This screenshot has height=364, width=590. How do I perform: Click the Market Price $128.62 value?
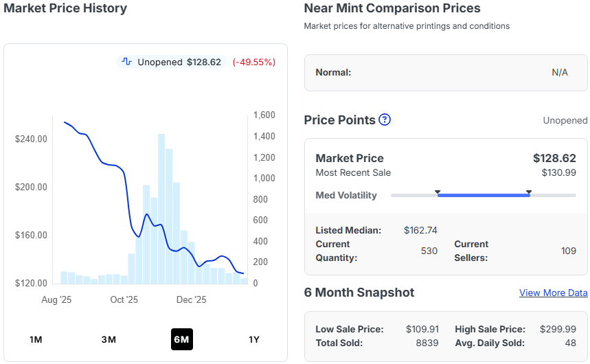click(554, 159)
